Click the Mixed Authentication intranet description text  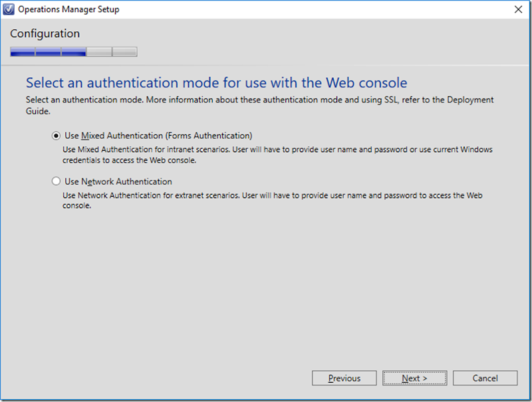(277, 155)
